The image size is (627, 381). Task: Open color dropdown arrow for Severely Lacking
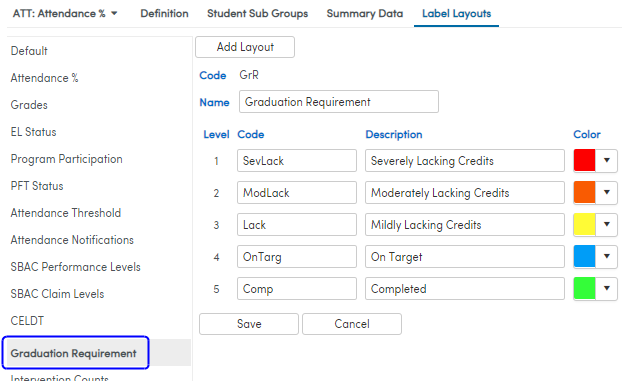607,160
